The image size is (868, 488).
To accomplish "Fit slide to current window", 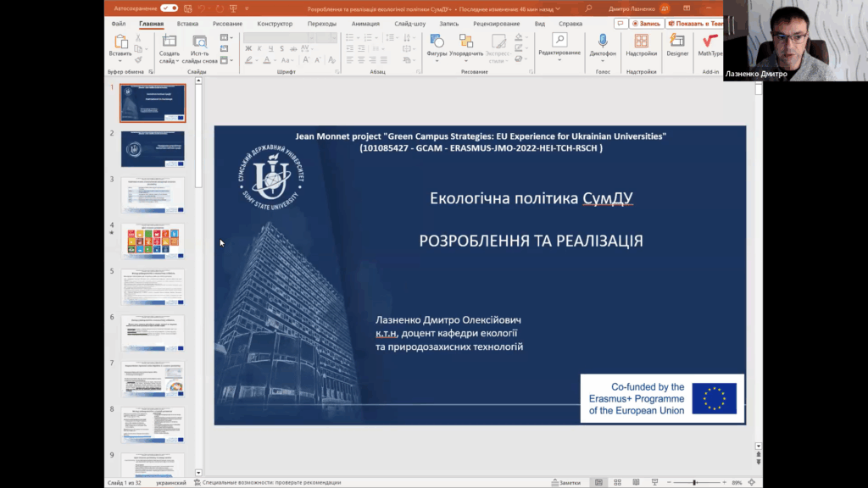I will click(752, 482).
